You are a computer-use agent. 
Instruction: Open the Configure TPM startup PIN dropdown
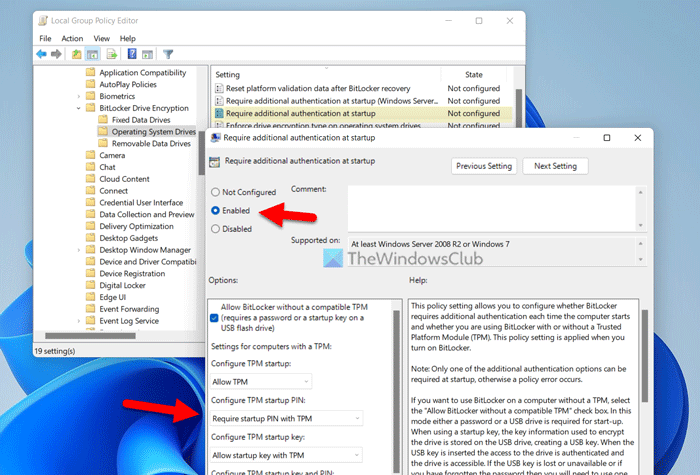287,418
